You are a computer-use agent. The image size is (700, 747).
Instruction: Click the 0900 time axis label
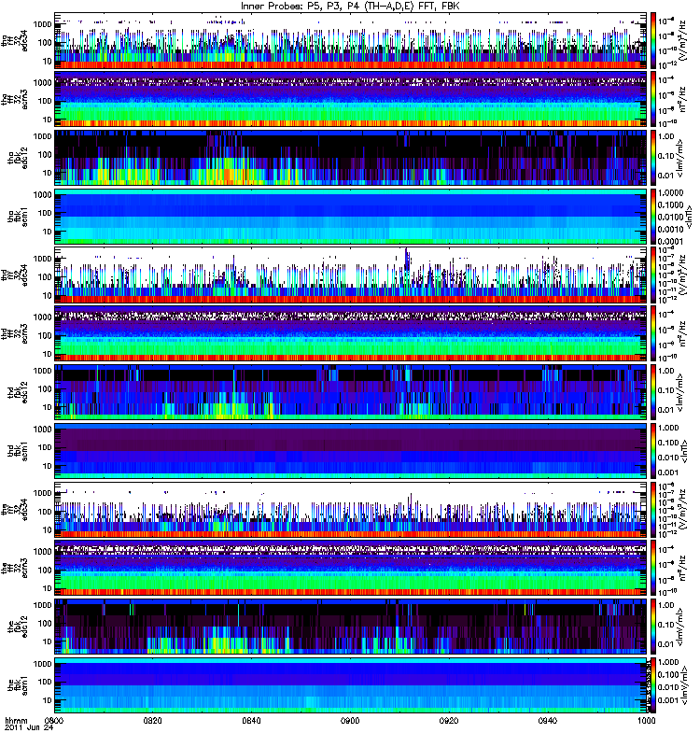click(350, 720)
